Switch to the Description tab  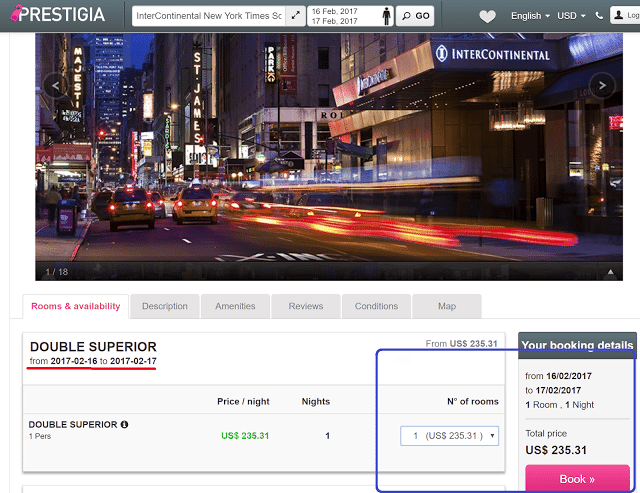tap(165, 306)
